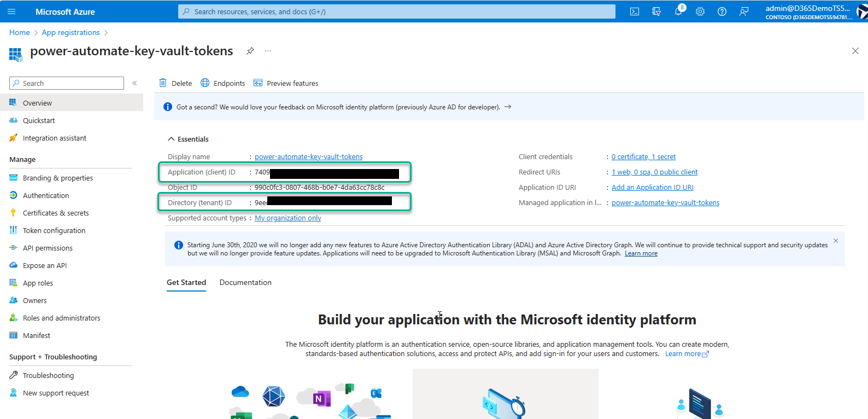The width and height of the screenshot is (868, 419).
Task: Close the app registration blade
Action: [x=855, y=51]
